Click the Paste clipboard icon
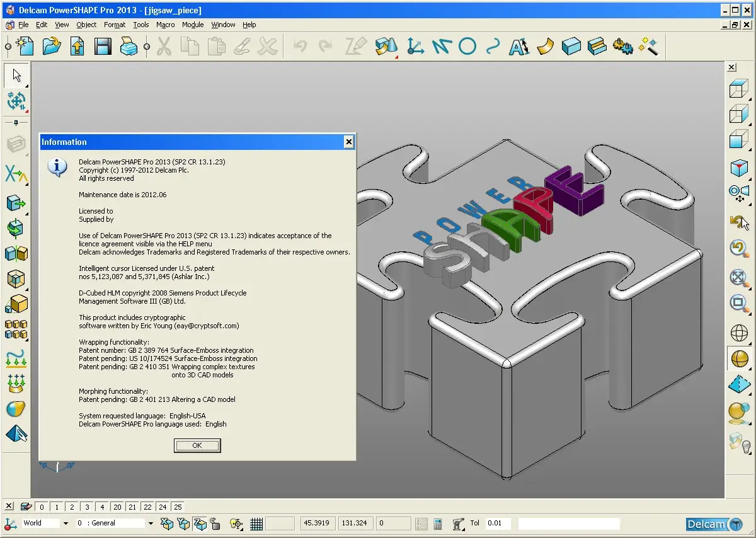This screenshot has width=756, height=538. point(215,47)
